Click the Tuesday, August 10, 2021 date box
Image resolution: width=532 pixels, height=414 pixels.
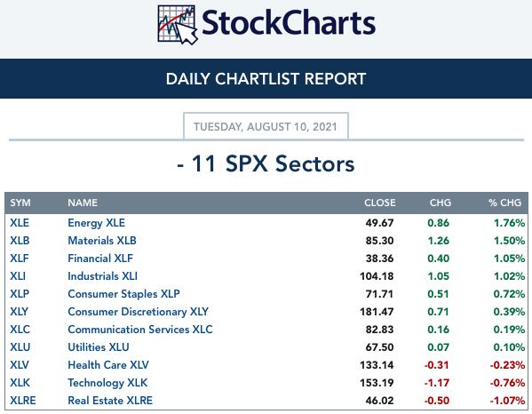pyautogui.click(x=266, y=126)
